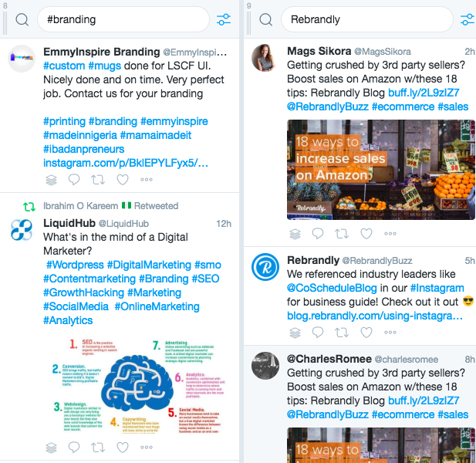Click the #Instagram hashtag in Rebrandly tweet
This screenshot has width=476, height=463.
tap(437, 288)
